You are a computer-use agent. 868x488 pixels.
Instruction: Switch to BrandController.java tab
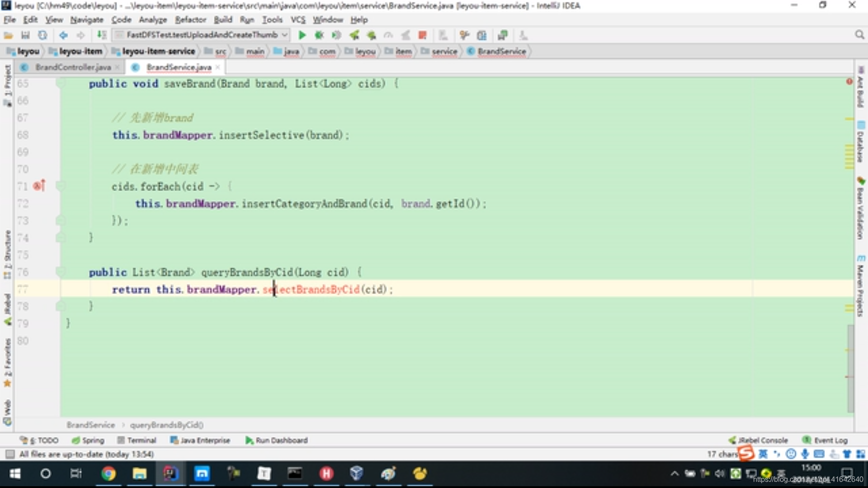pos(73,67)
